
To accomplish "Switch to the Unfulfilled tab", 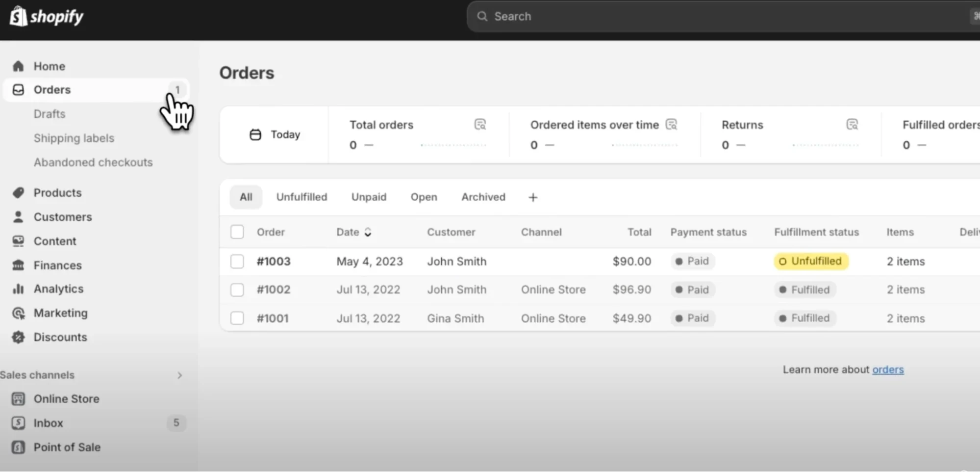I will click(x=302, y=197).
